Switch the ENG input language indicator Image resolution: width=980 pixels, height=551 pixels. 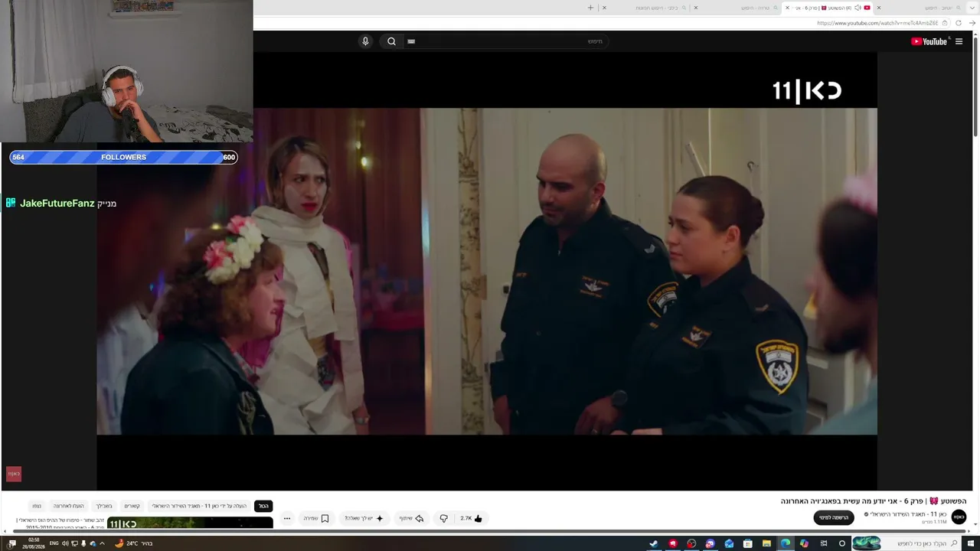pyautogui.click(x=54, y=543)
